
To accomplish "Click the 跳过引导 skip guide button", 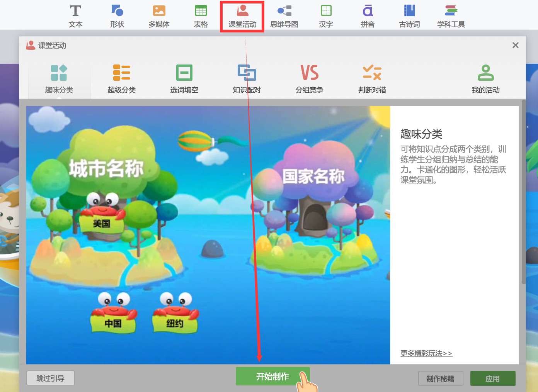I will click(x=51, y=378).
